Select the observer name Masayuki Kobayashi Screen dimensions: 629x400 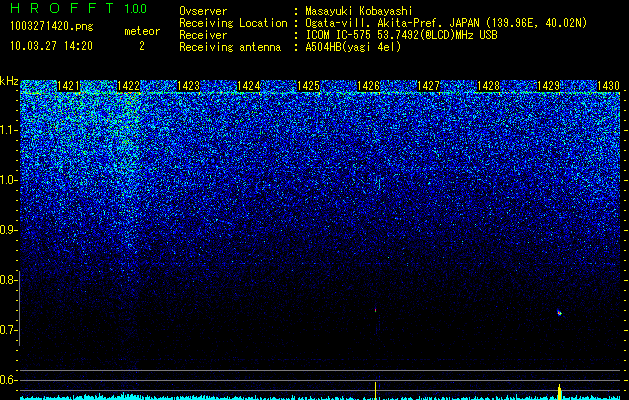coord(359,11)
